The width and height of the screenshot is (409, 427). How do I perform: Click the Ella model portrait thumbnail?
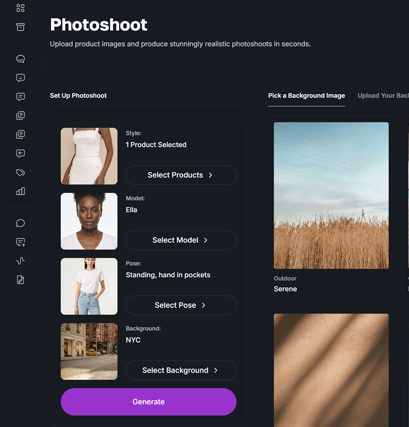point(89,221)
